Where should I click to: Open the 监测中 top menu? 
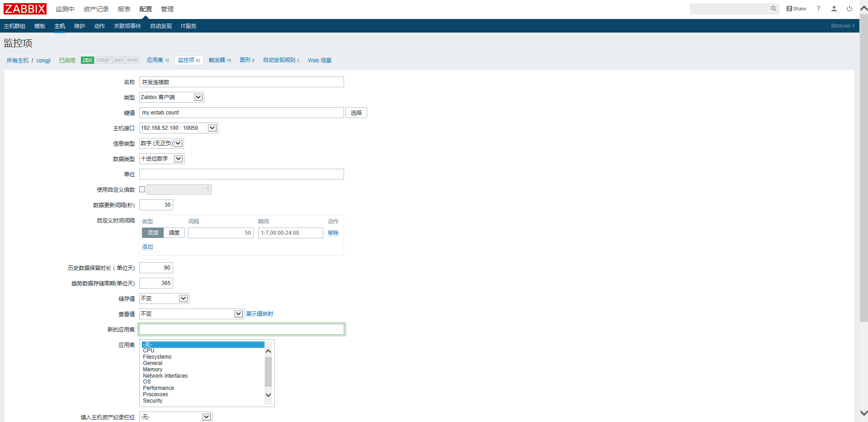65,9
